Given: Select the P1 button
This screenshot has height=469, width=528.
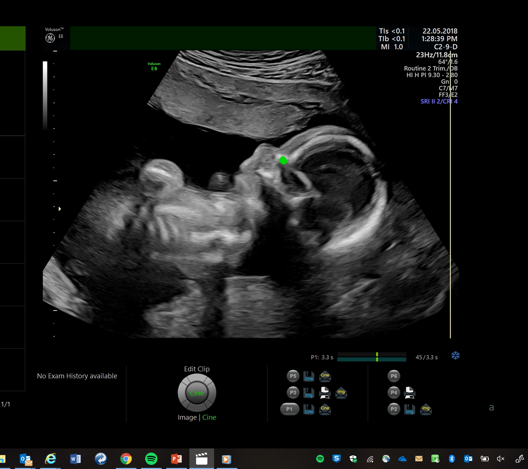Looking at the screenshot, I should (290, 409).
